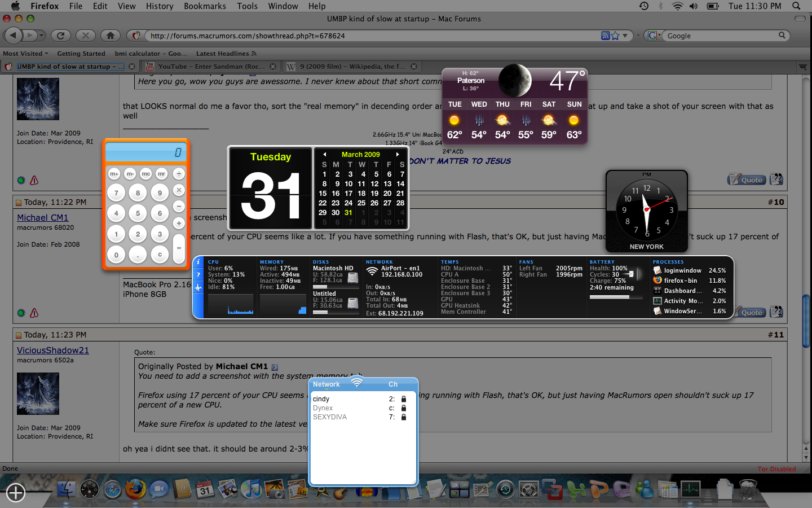Click the RSS feed icon in address bar
Image resolution: width=812 pixels, height=508 pixels.
tap(605, 36)
